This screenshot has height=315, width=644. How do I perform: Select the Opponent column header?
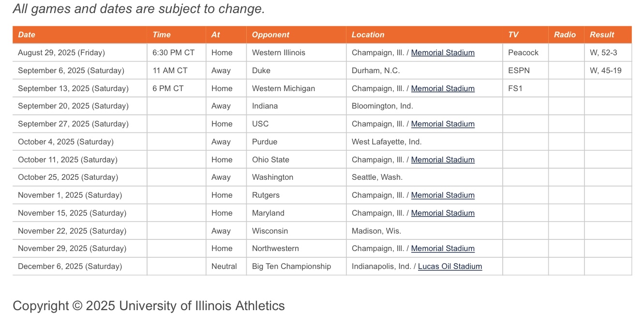click(270, 35)
